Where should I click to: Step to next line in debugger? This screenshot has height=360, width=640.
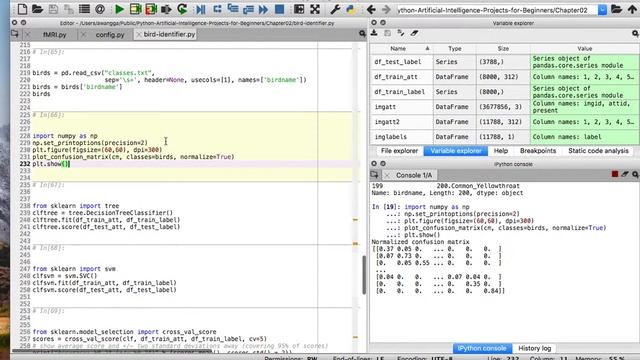click(x=217, y=9)
